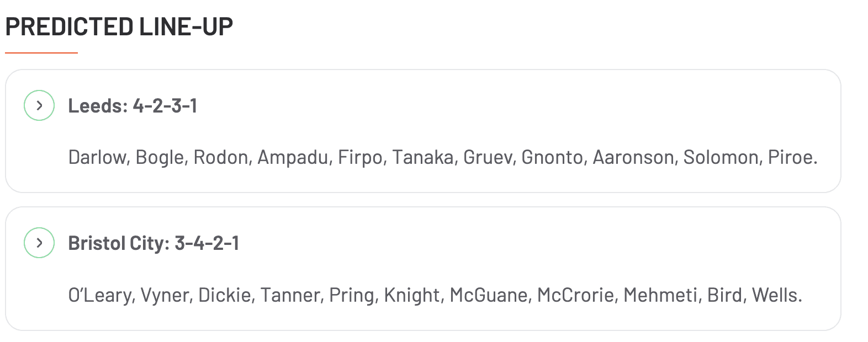Expand the Bristol City chevron icon
The image size is (868, 342).
(39, 243)
